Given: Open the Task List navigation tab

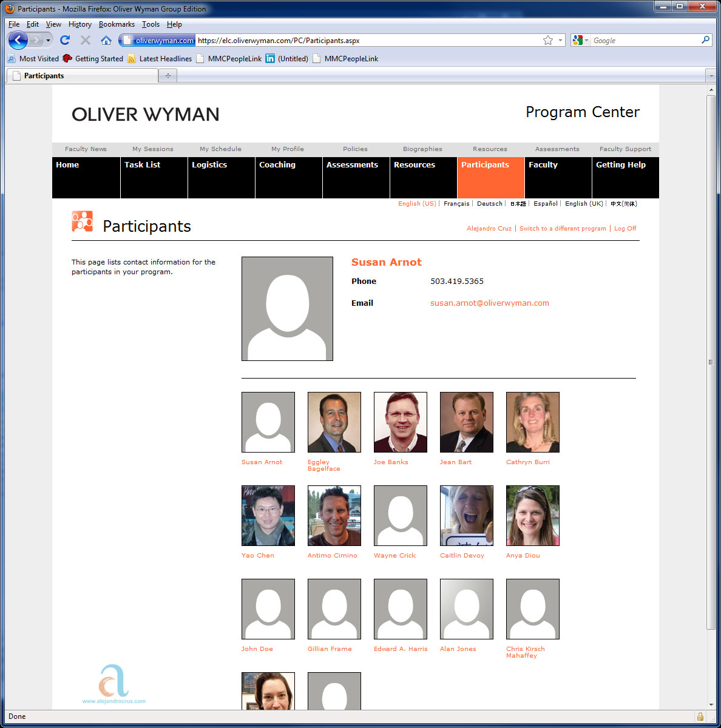Looking at the screenshot, I should pyautogui.click(x=154, y=177).
